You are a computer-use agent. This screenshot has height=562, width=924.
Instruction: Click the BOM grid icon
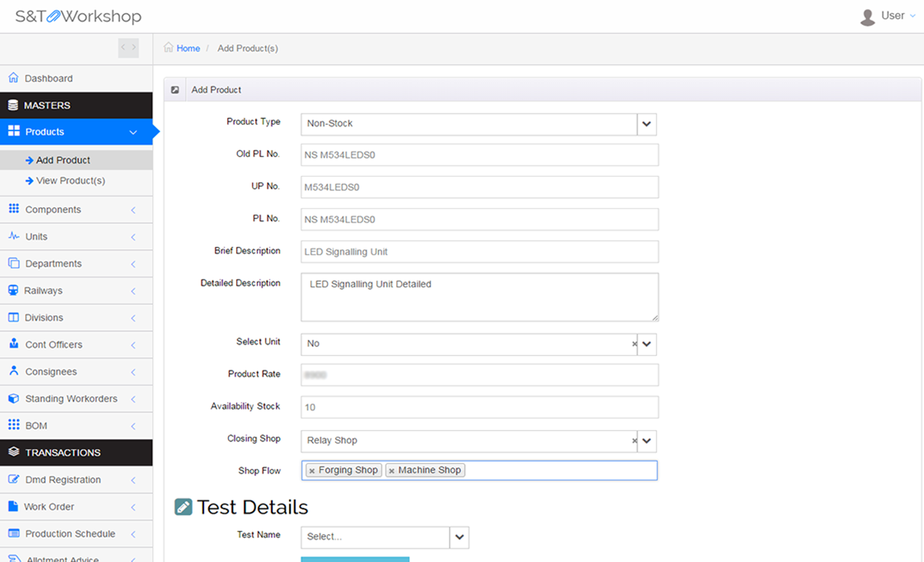(x=14, y=425)
